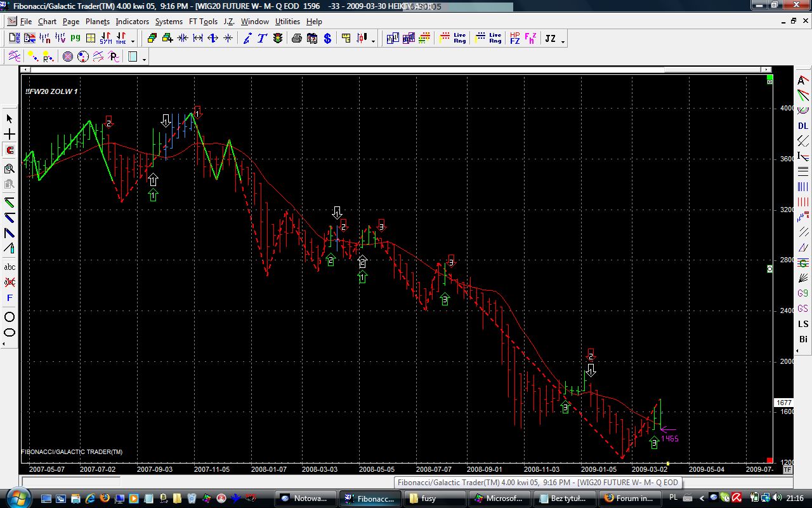Viewport: 812px width, 508px height.
Task: Choose the LS tool in right sidebar
Action: (803, 324)
